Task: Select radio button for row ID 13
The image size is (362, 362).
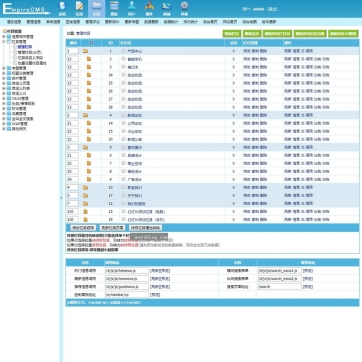Action: point(124,211)
